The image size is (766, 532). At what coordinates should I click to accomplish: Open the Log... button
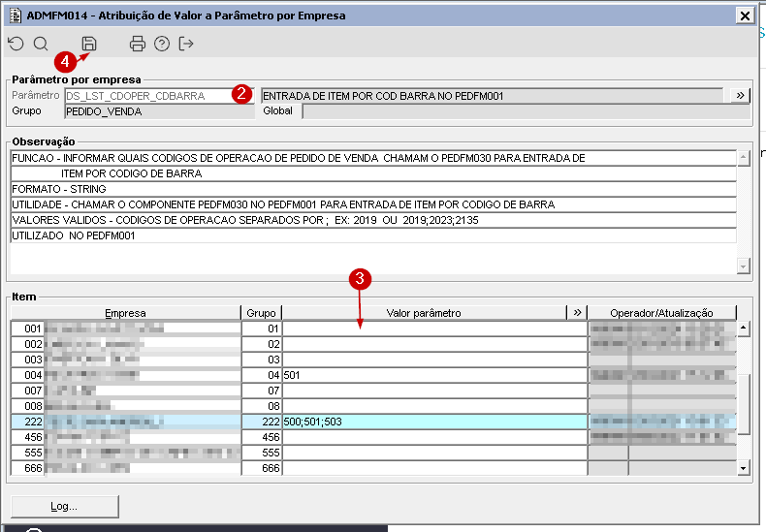coord(65,506)
